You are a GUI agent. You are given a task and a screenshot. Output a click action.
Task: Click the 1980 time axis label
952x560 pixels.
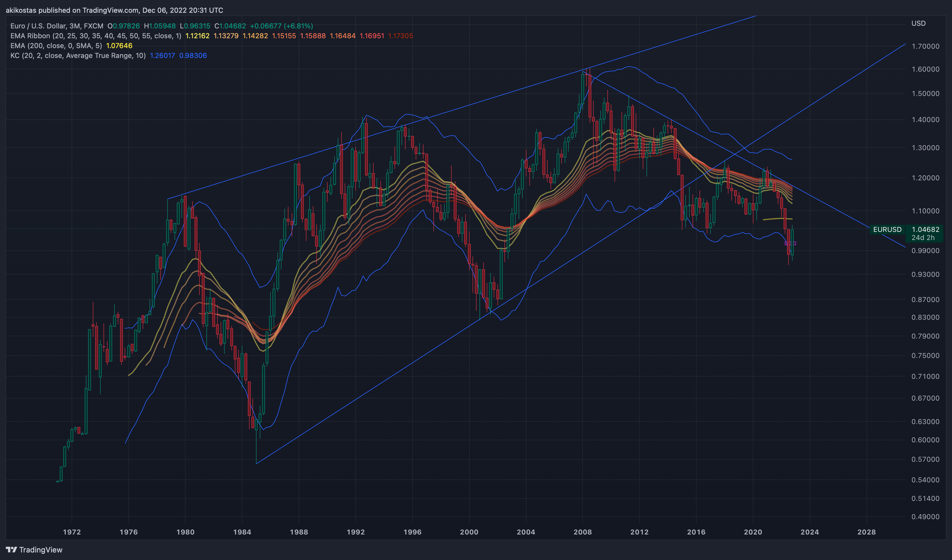186,532
